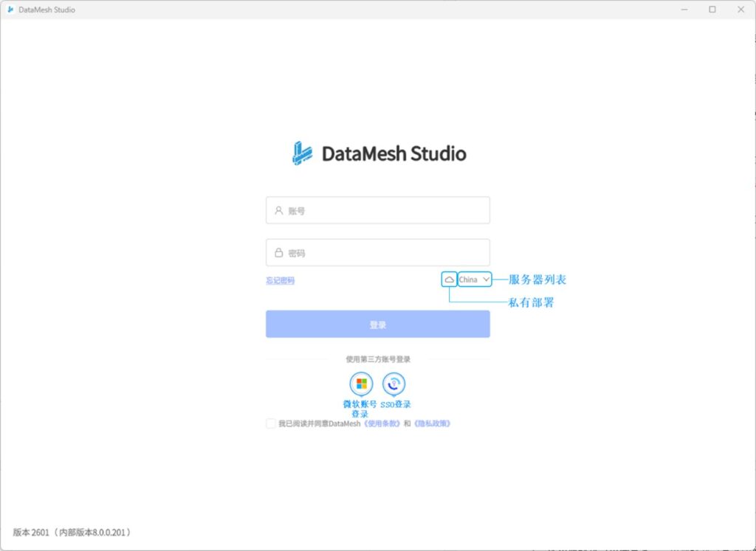Click the user icon in the account field

click(279, 210)
